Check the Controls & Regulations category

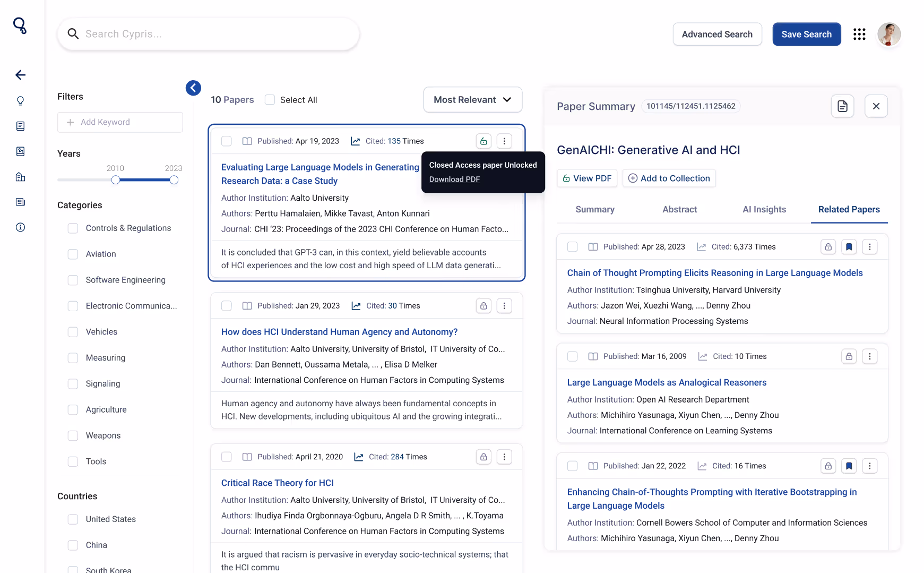(x=73, y=228)
